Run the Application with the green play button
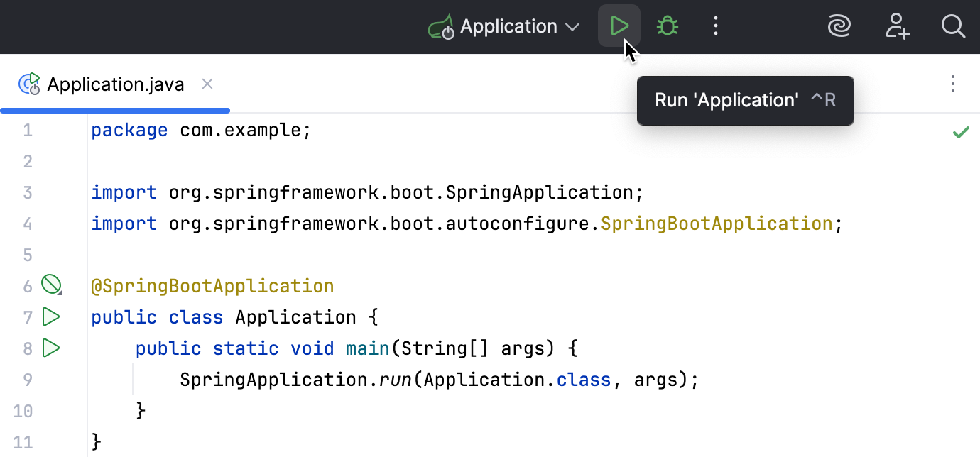 point(619,27)
